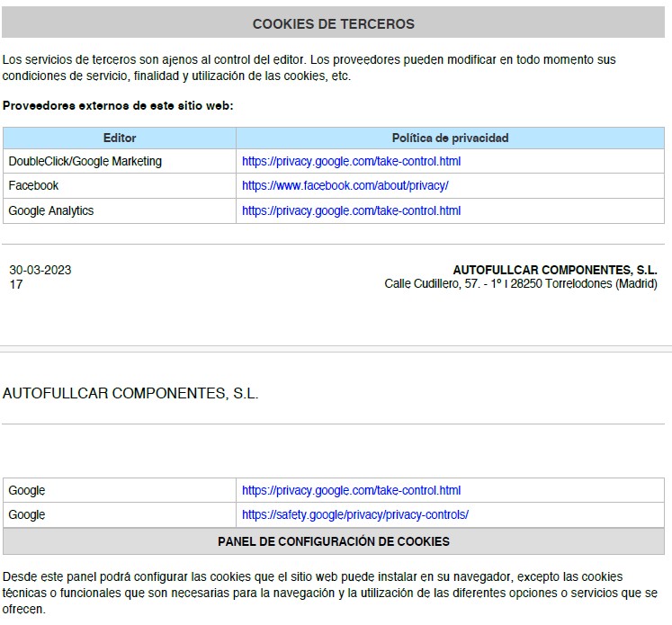Select the 'COOKIES DE TERCEROS' heading

[334, 24]
